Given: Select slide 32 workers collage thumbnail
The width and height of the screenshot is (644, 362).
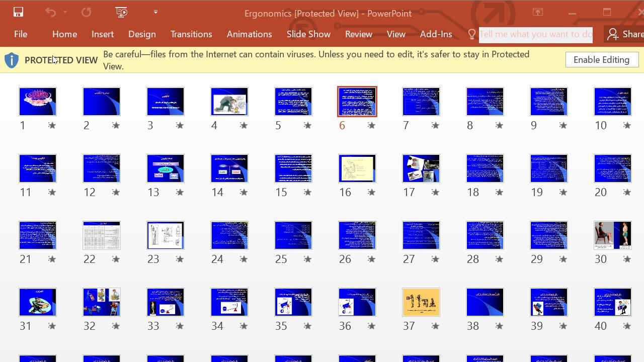Looking at the screenshot, I should 102,302.
